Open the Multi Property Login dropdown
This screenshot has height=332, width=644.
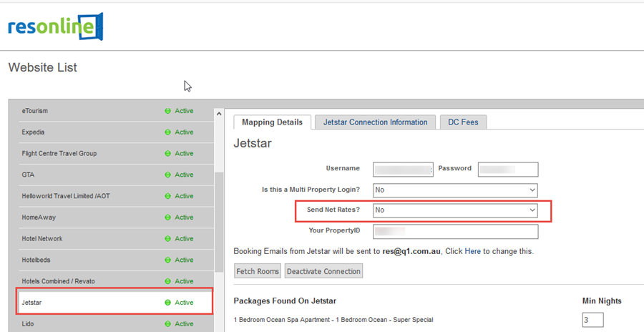click(455, 190)
